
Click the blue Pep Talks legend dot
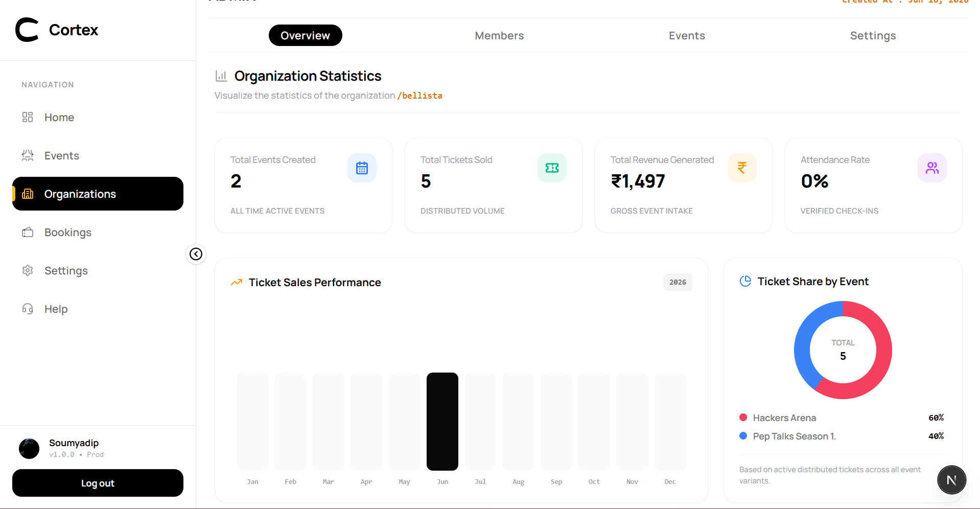coord(743,436)
